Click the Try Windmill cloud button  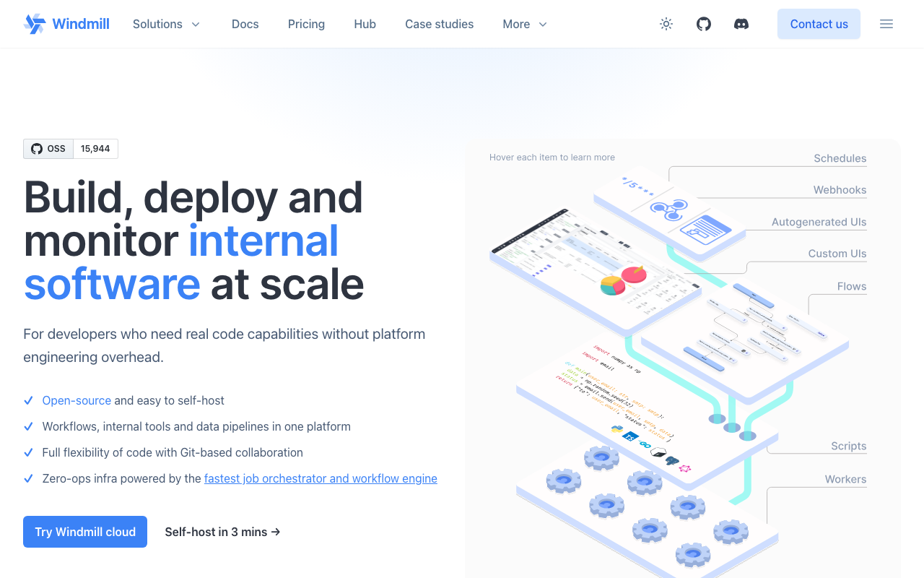tap(85, 532)
